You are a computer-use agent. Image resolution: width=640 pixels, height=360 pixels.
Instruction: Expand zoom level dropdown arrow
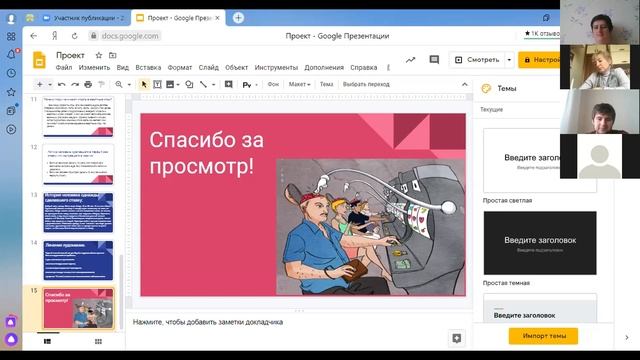point(129,84)
